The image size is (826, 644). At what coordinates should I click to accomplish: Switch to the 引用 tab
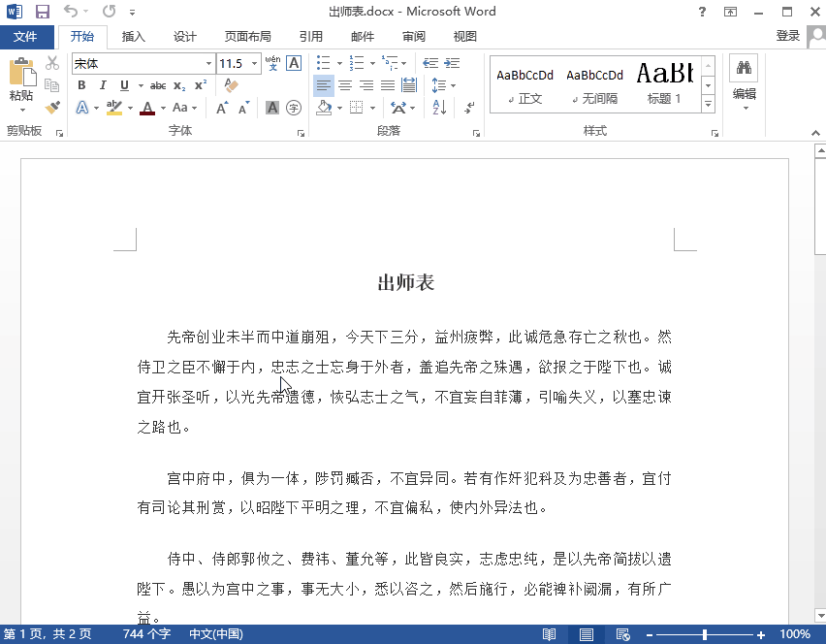311,36
